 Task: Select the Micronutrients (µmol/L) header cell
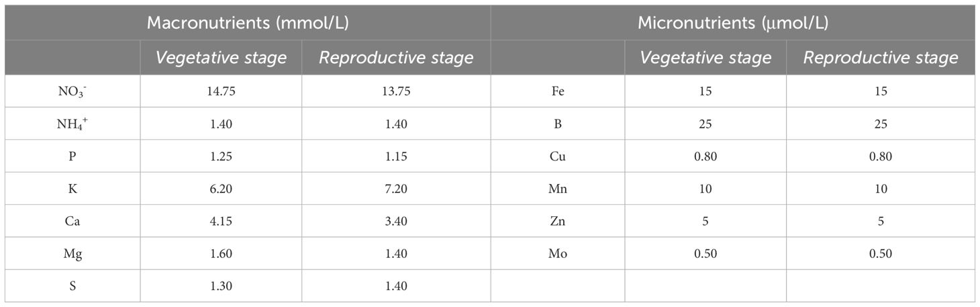732,23
